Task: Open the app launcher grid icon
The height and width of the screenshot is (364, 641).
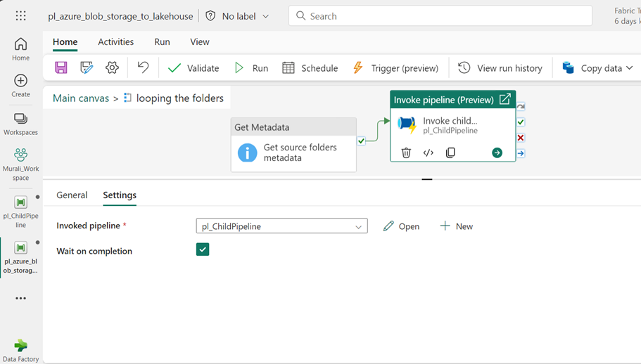Action: (20, 15)
